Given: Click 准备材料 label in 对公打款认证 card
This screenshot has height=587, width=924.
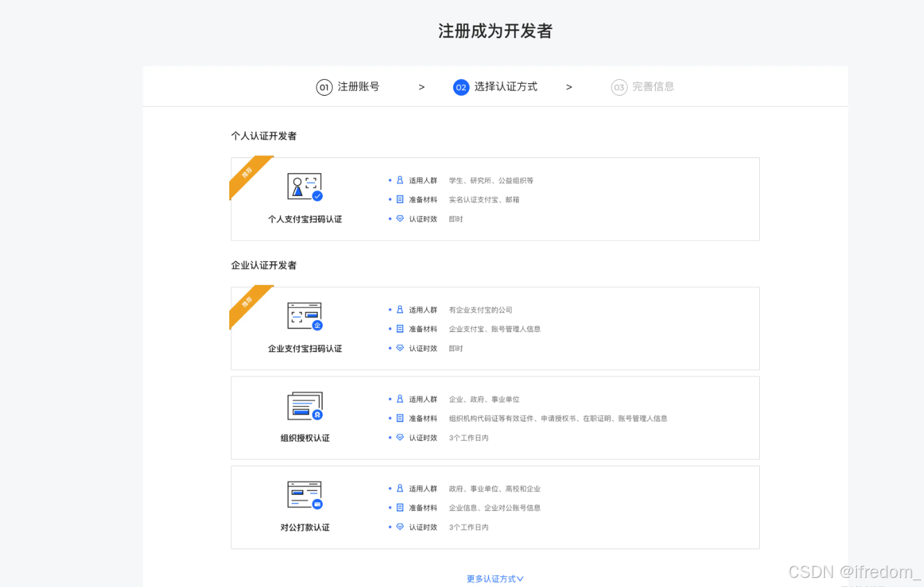Looking at the screenshot, I should click(x=423, y=508).
